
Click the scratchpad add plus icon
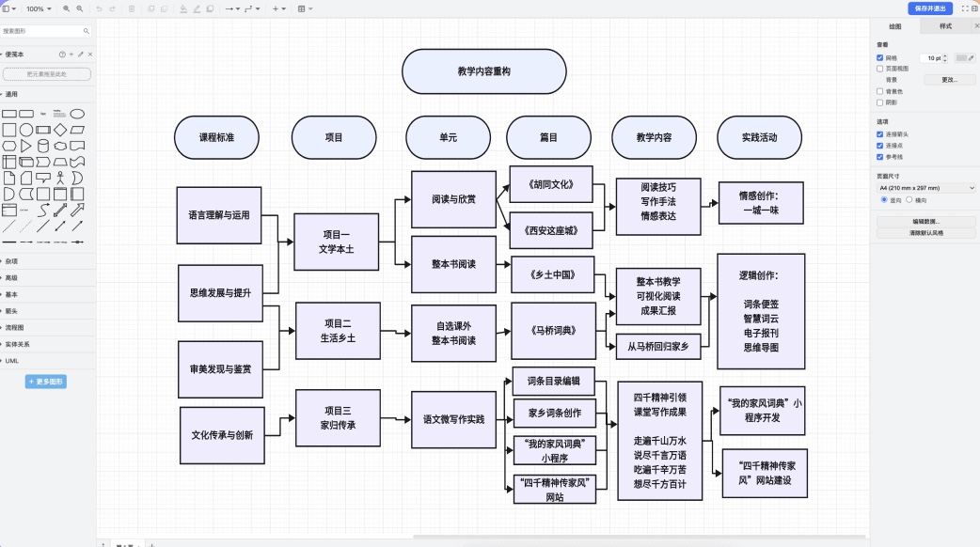(x=71, y=55)
